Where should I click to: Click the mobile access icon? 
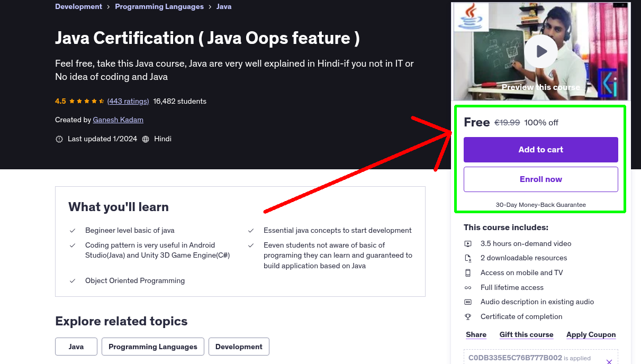point(468,273)
